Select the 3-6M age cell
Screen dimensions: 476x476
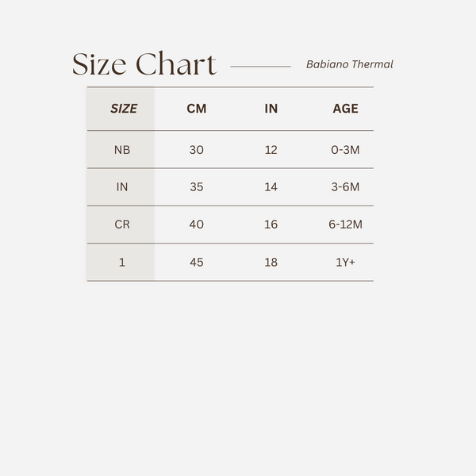[x=345, y=187]
